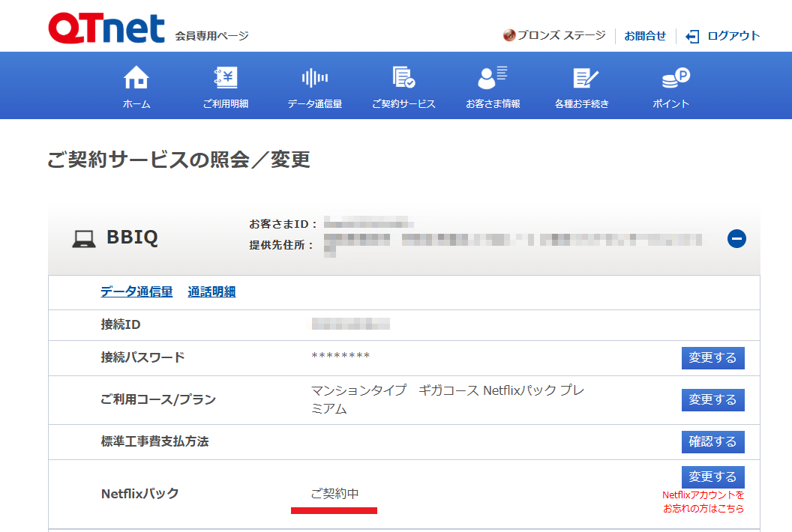Click the 会員専用ページ text

[x=212, y=36]
